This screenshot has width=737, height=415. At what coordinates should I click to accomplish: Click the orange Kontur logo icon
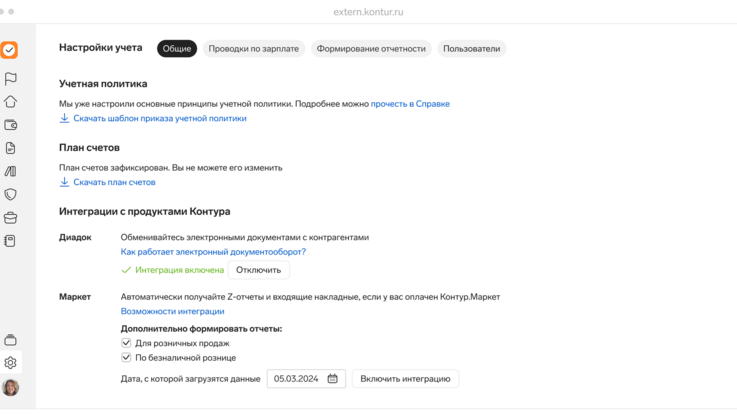click(9, 50)
